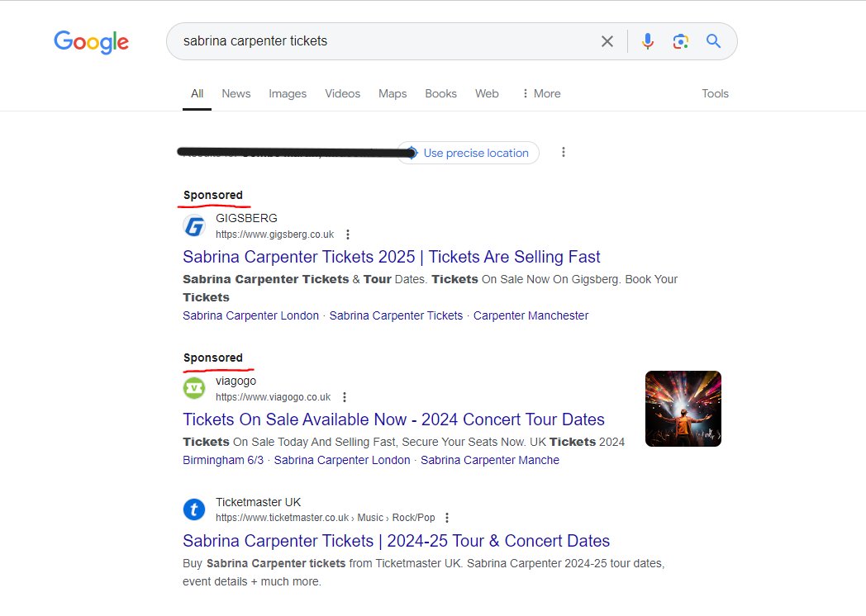Switch to the Images tab
The image size is (866, 616).
[288, 94]
